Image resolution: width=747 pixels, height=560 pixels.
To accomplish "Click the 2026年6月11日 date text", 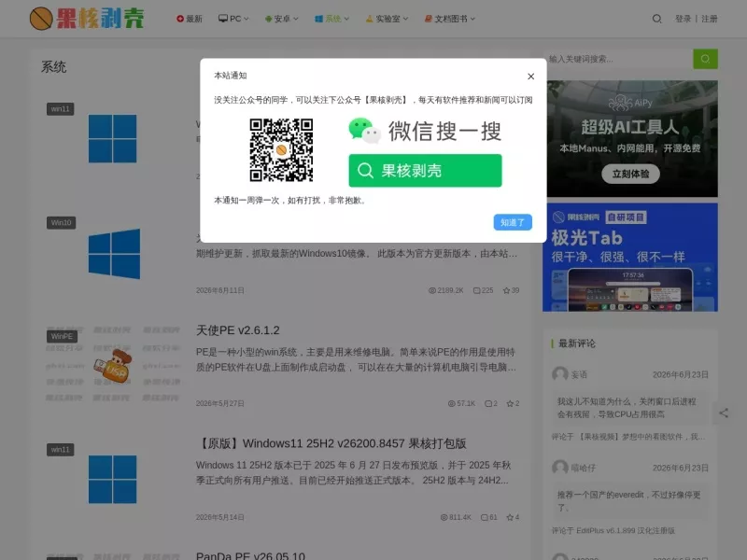I will tap(220, 290).
